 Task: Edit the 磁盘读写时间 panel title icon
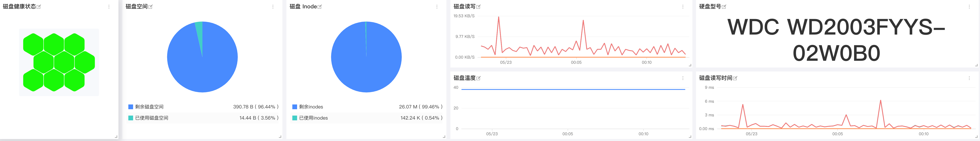735,78
